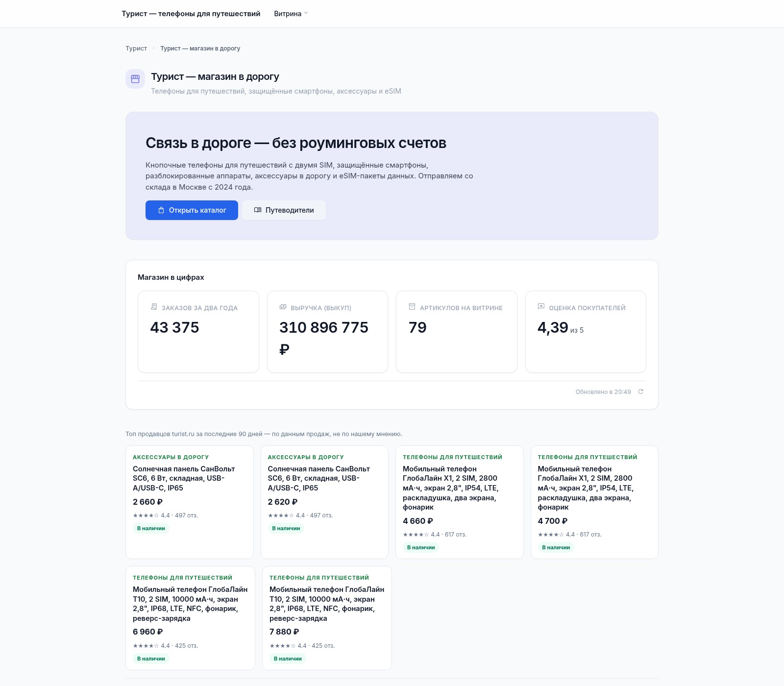Click the 'Турист — телефоны для путешествий' site title
This screenshot has height=686, width=784.
click(x=191, y=14)
